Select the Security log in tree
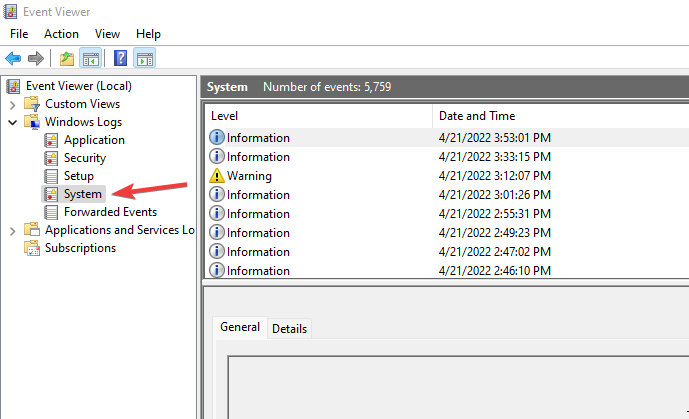The height and width of the screenshot is (419, 689). pyautogui.click(x=84, y=158)
